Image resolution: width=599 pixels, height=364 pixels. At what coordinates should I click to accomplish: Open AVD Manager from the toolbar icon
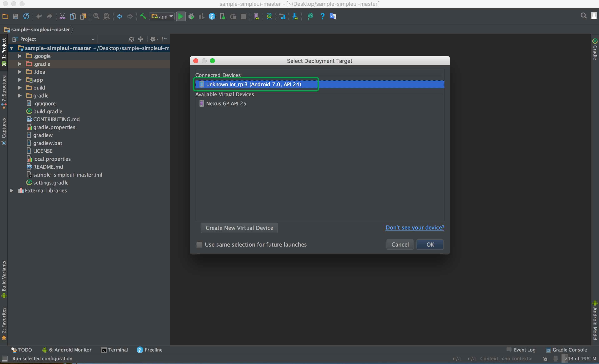pos(256,16)
